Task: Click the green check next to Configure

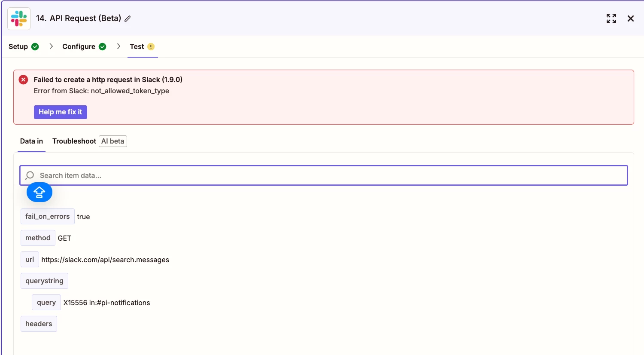Action: [x=103, y=46]
